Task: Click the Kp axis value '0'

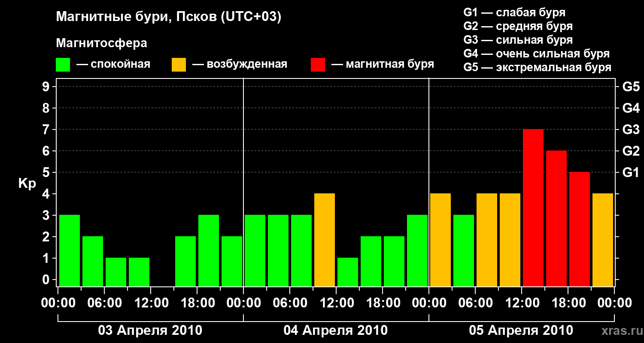Action: click(x=47, y=280)
